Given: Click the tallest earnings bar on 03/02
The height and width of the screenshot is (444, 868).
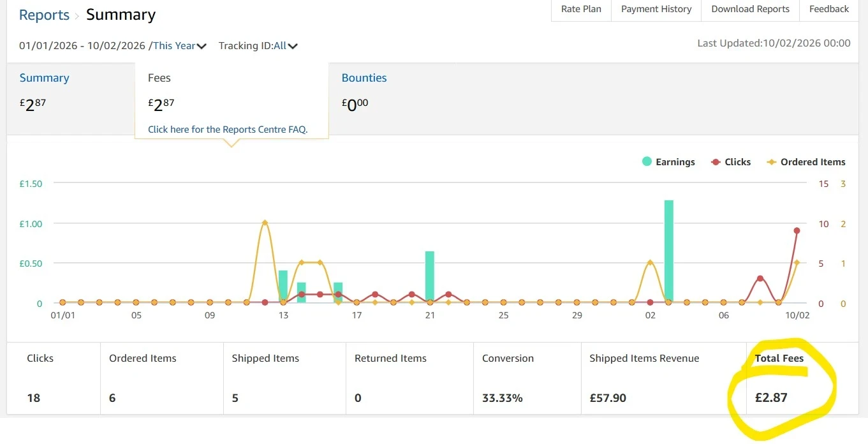Looking at the screenshot, I should click(668, 251).
